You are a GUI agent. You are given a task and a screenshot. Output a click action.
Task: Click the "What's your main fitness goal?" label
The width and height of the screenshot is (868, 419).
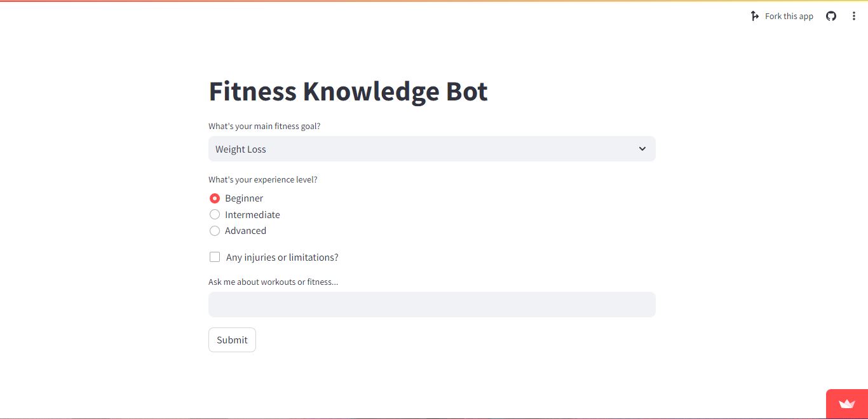(264, 126)
